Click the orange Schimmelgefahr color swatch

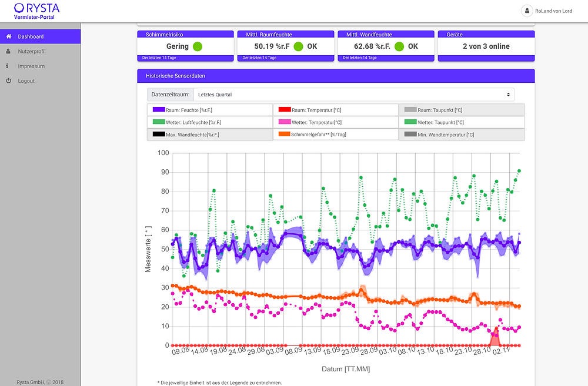coord(284,134)
